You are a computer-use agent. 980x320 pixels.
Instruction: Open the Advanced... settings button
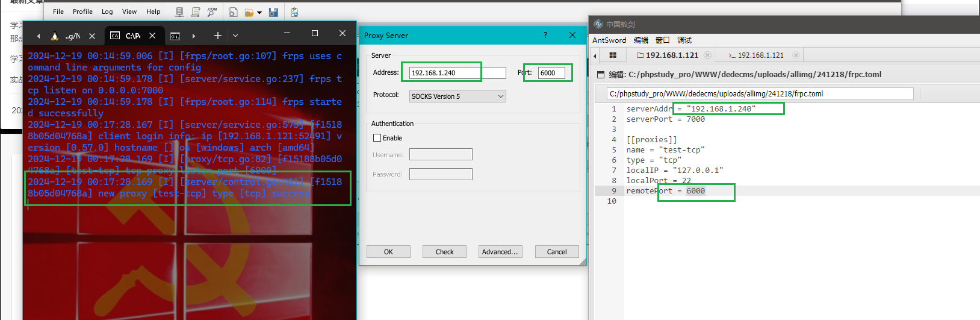pyautogui.click(x=500, y=252)
